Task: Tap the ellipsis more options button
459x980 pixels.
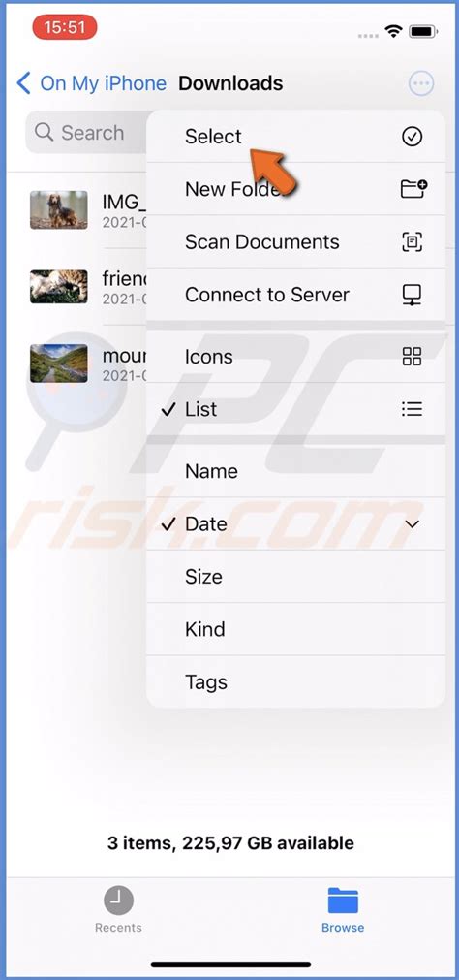Action: (421, 83)
